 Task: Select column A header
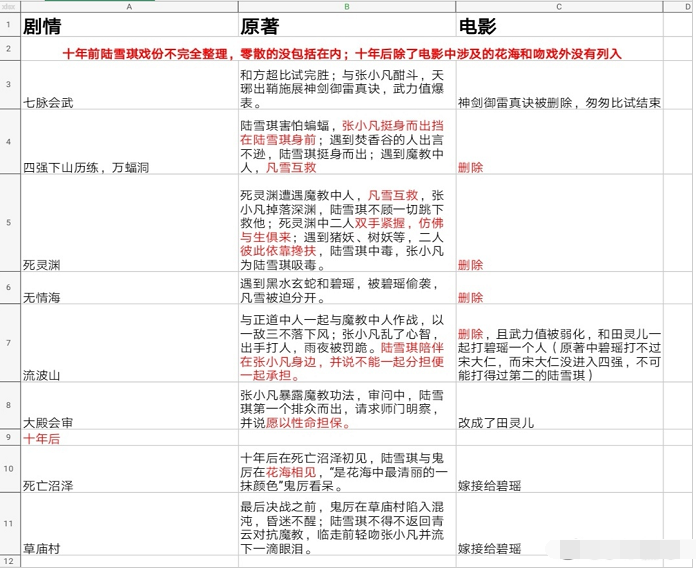pos(129,7)
